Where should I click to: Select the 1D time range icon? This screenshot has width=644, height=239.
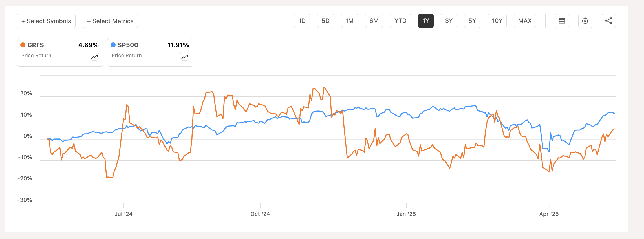(302, 21)
